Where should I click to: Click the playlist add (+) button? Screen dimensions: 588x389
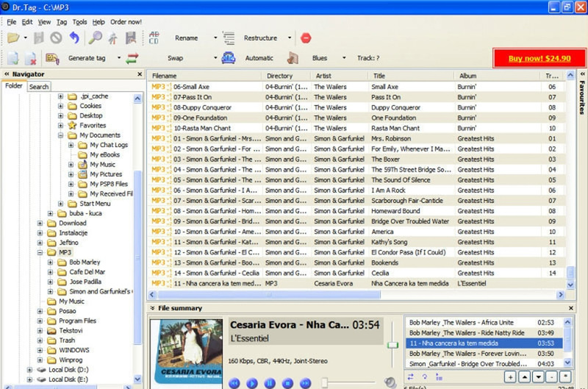click(x=510, y=376)
